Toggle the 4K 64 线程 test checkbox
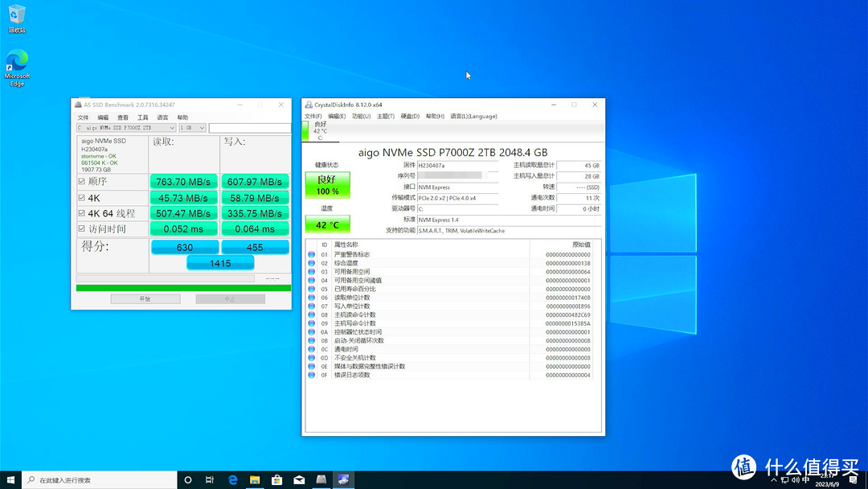The width and height of the screenshot is (868, 489). [x=81, y=213]
